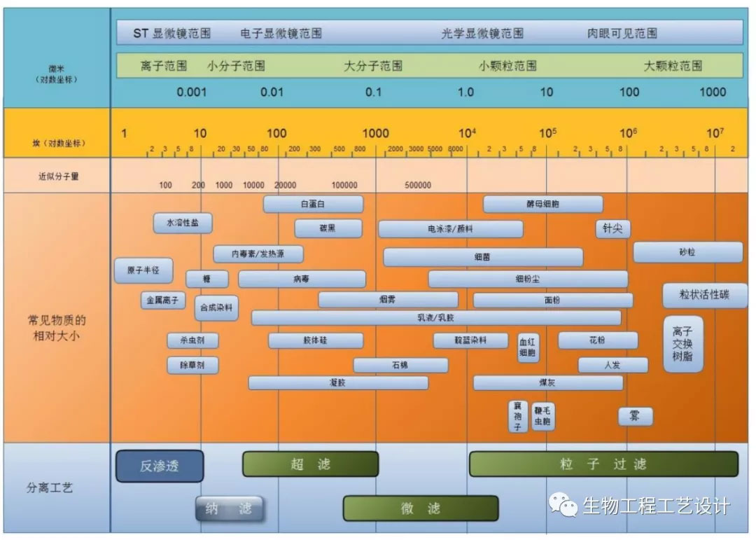
Task: Select the 粒子过滤 bar
Action: [x=603, y=464]
